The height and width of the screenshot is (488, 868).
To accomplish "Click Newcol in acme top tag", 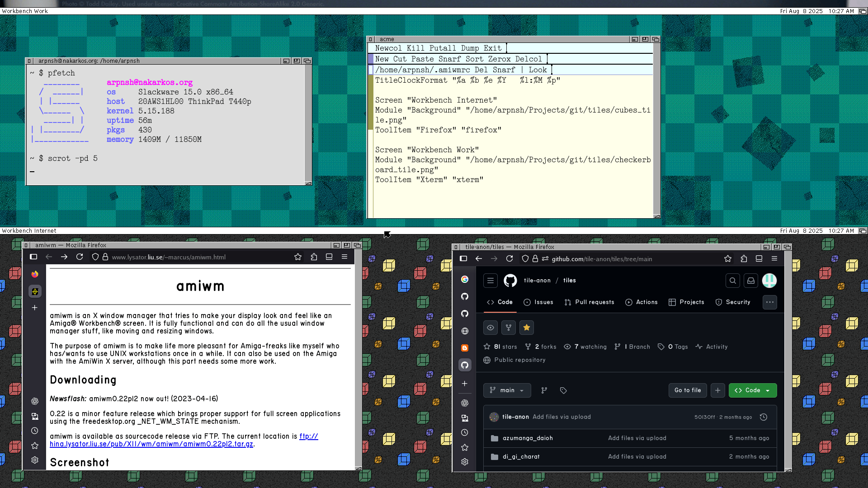I will coord(388,48).
